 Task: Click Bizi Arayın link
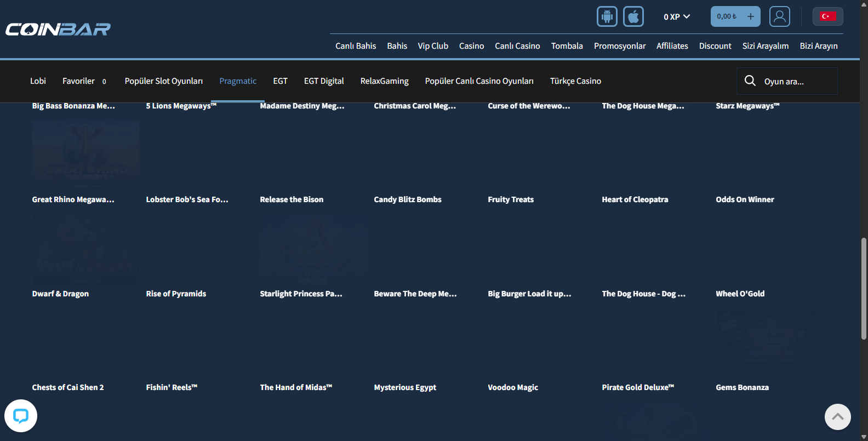tap(819, 46)
